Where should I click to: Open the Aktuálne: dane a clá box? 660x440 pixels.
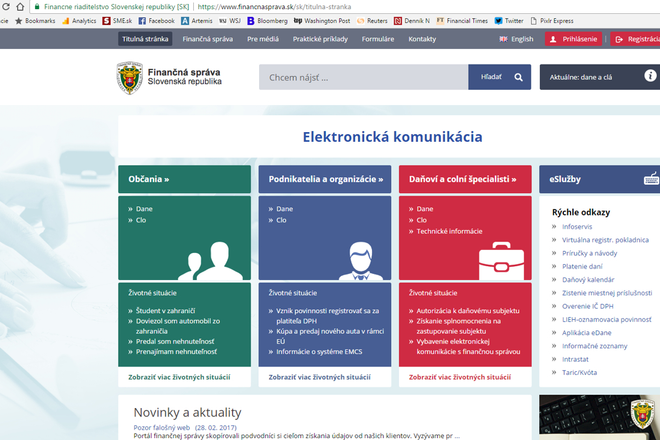[x=600, y=77]
